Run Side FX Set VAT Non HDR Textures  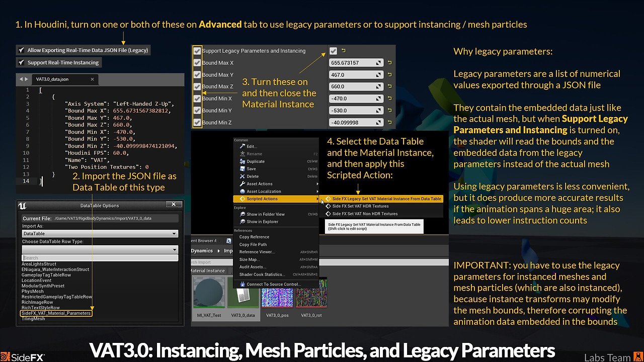[x=382, y=214]
